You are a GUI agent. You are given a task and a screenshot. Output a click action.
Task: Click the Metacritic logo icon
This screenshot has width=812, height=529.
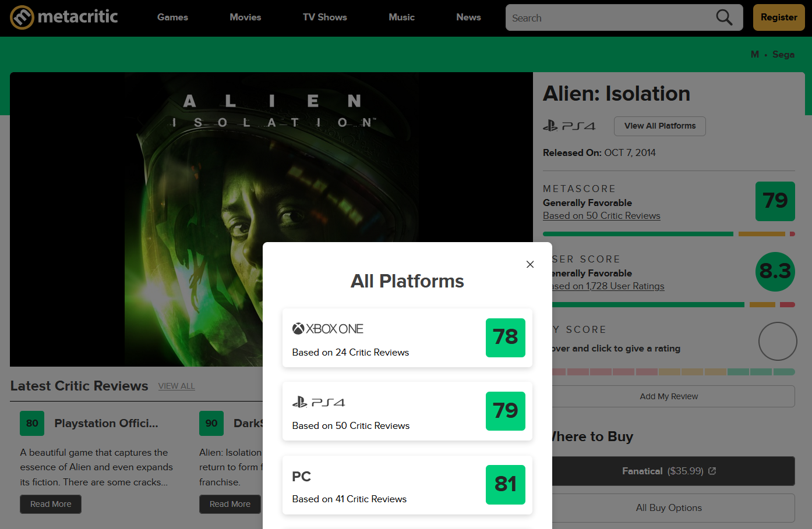click(22, 17)
